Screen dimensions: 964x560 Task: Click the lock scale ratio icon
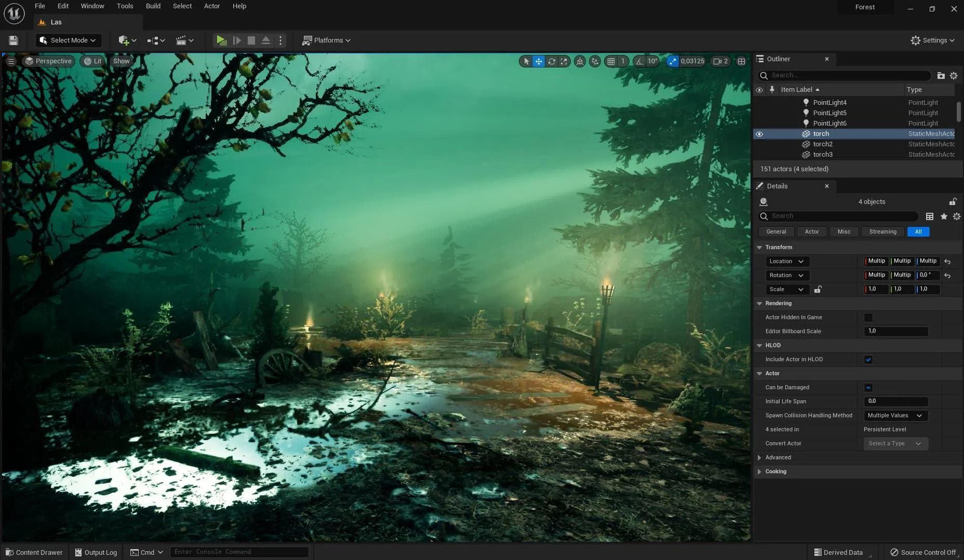[x=818, y=289]
